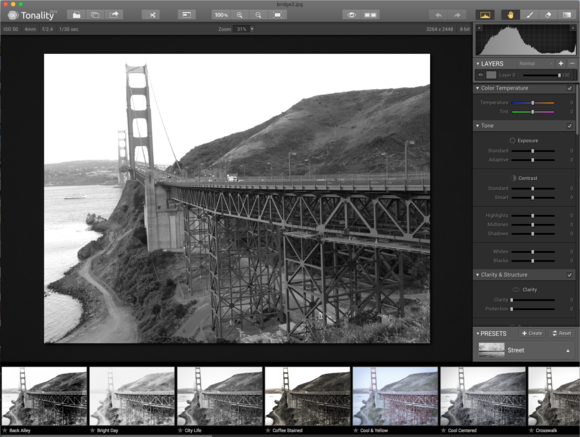Remove layer with minus button
This screenshot has height=437, width=580.
[x=572, y=64]
